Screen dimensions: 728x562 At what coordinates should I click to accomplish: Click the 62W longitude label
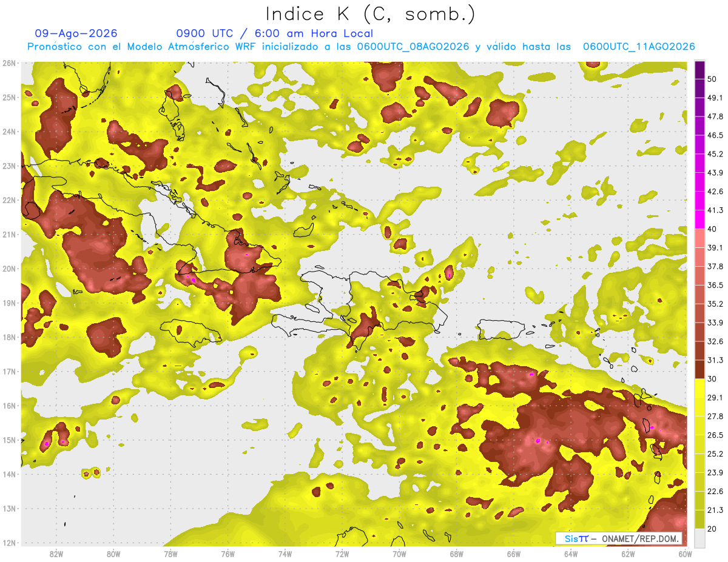[628, 554]
